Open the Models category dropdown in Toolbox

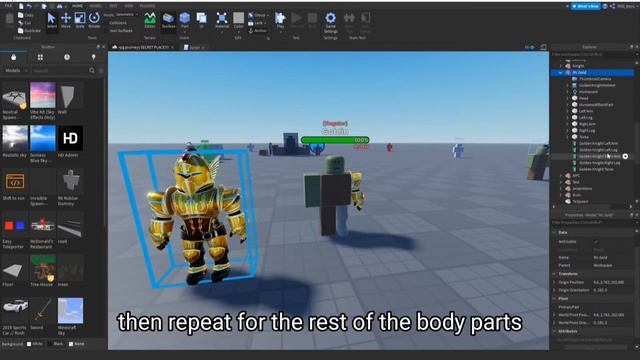(x=16, y=71)
